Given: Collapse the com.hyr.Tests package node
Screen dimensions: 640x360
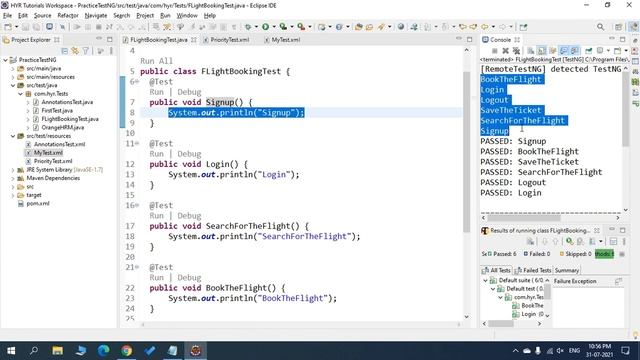Looking at the screenshot, I should (x=20, y=94).
